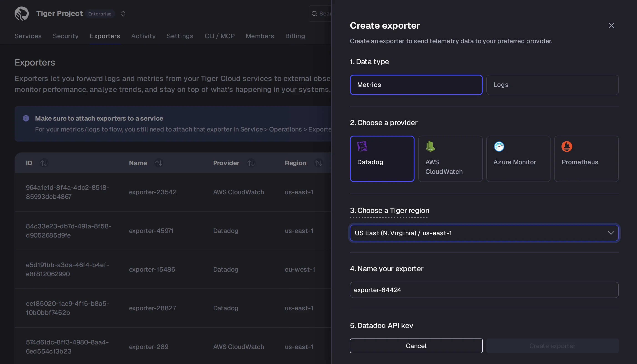This screenshot has width=637, height=364.
Task: Click ID 964a1e1d-8f4a-4dc2-8518-85993dcb4867
Action: (x=68, y=192)
